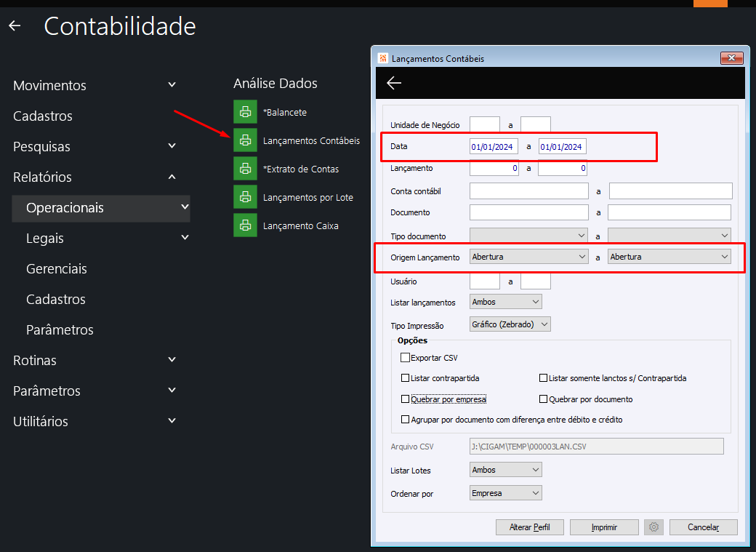Select Parâmetros under Relatórios
Screen dimensions: 756x552
pyautogui.click(x=60, y=330)
